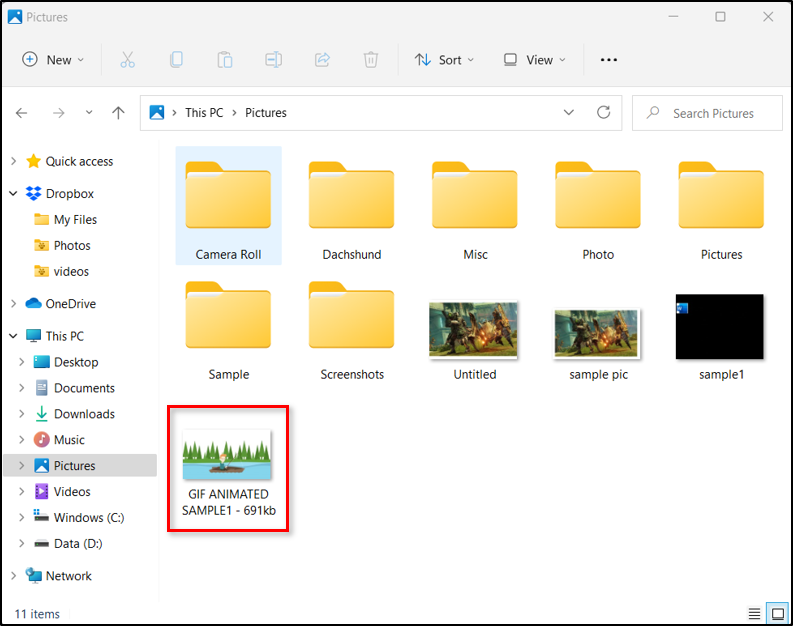Open the Sort options dropdown

pos(445,60)
